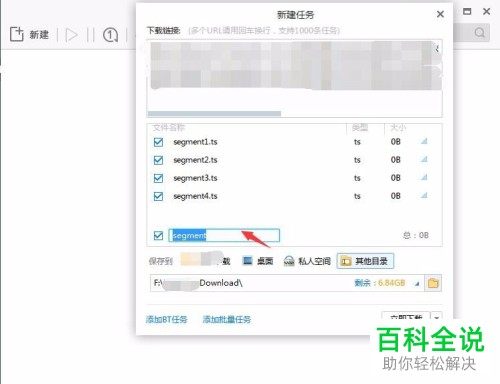This screenshot has height=384, width=500.
Task: Click the 添加批量任务 link
Action: pos(227,320)
